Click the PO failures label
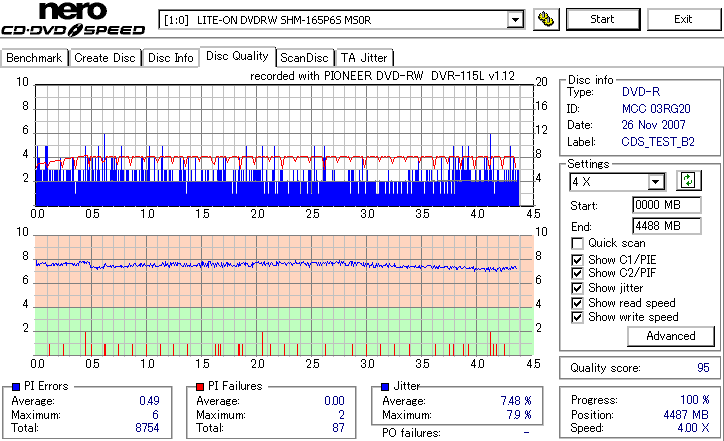Viewport: 724px width, 441px height. pyautogui.click(x=411, y=433)
